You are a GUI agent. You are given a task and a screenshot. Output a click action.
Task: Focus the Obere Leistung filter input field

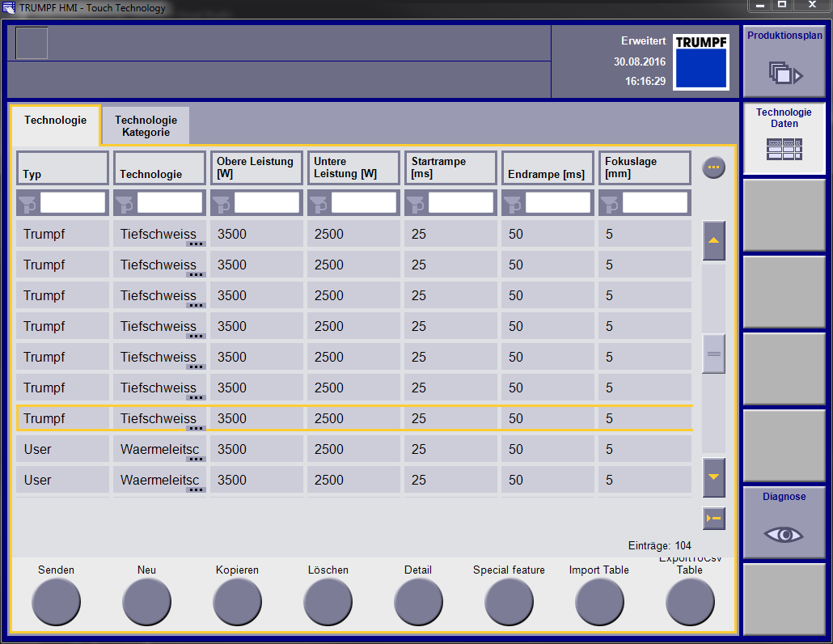point(267,203)
